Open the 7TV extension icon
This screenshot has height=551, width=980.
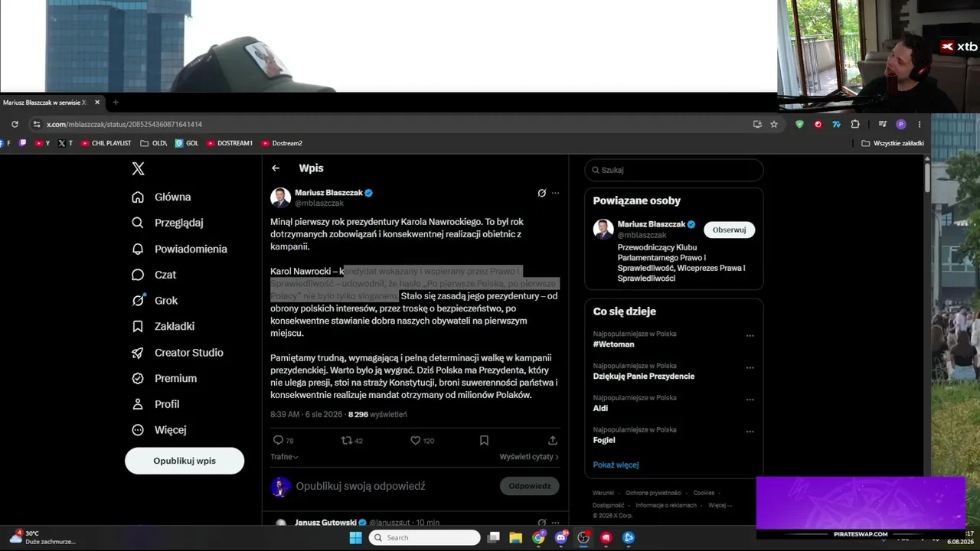tap(836, 124)
